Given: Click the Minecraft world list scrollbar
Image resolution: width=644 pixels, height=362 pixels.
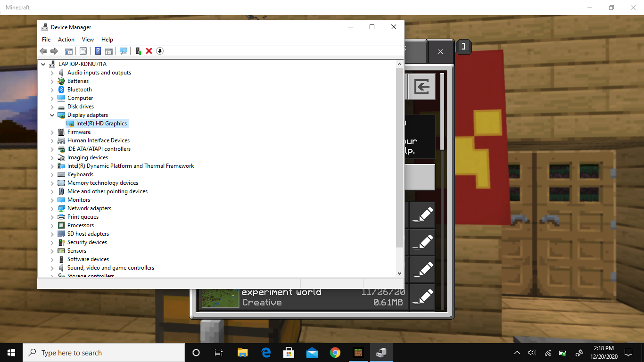Looking at the screenshot, I should 442,111.
